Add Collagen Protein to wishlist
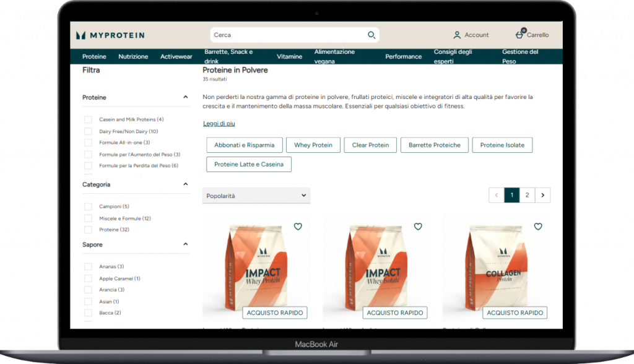 pos(538,227)
